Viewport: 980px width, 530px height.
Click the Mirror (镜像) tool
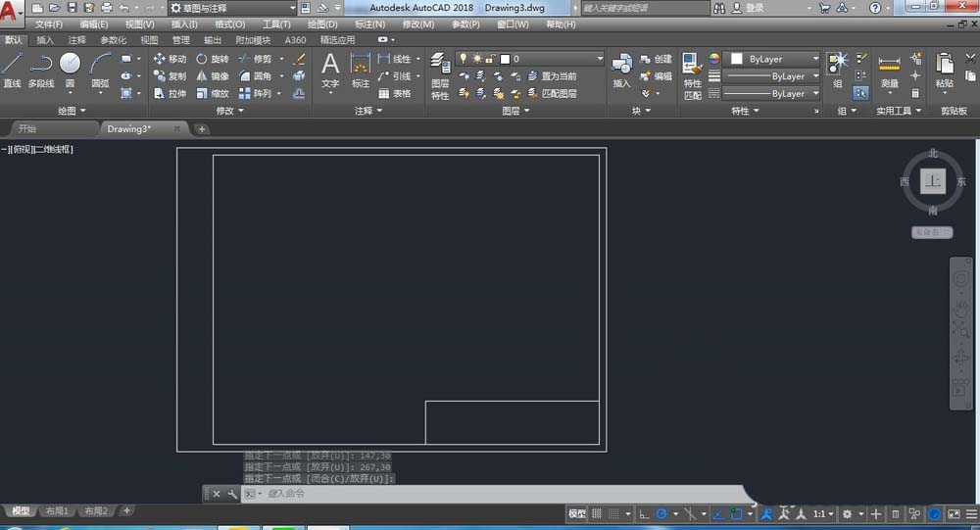(212, 76)
